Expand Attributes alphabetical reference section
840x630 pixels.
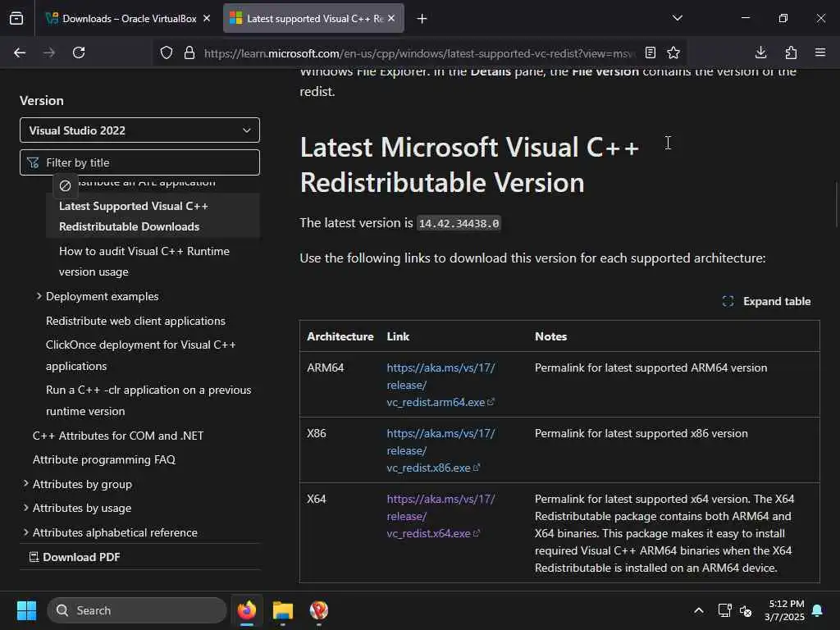25,532
